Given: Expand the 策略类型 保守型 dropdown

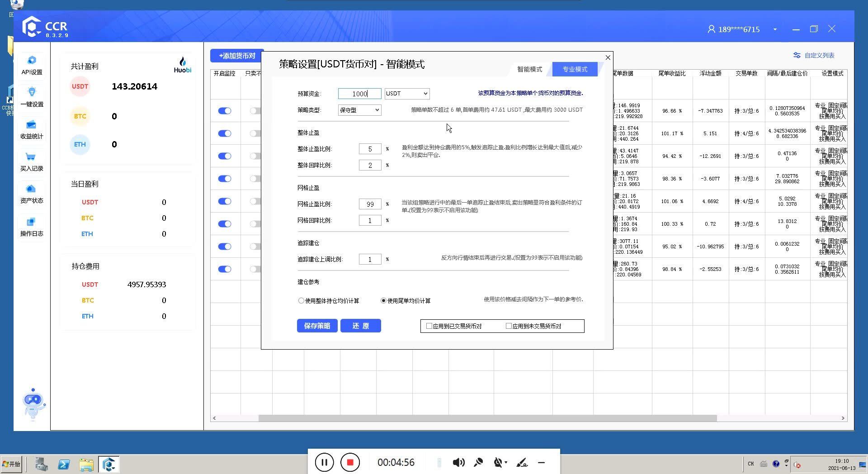Looking at the screenshot, I should [359, 110].
